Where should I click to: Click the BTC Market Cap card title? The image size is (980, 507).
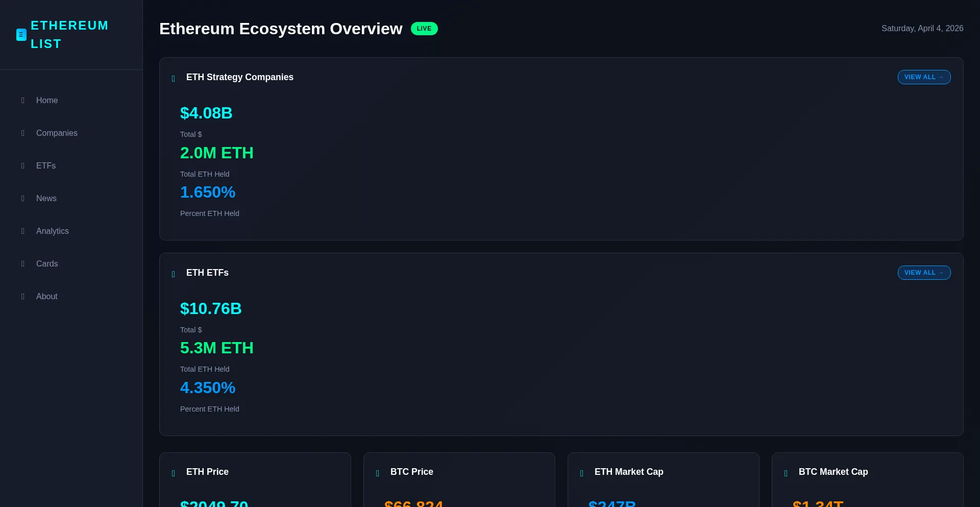pyautogui.click(x=834, y=472)
